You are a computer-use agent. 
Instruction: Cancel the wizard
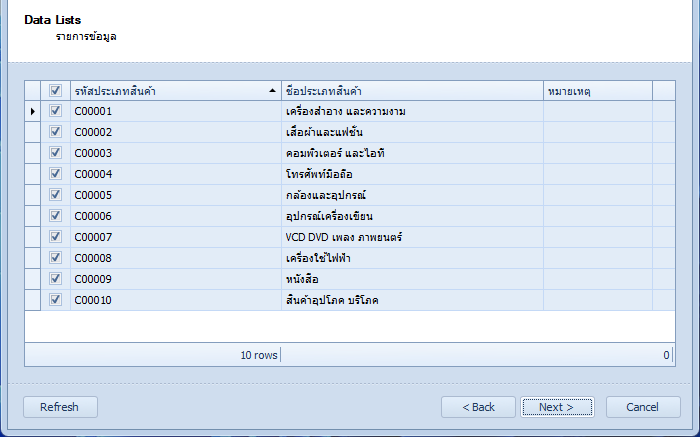(x=643, y=407)
